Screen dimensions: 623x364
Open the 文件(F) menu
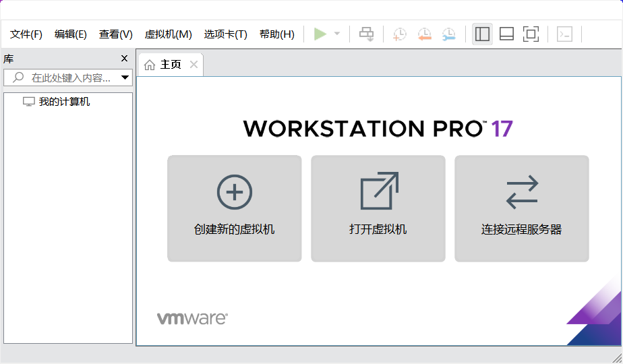click(26, 34)
